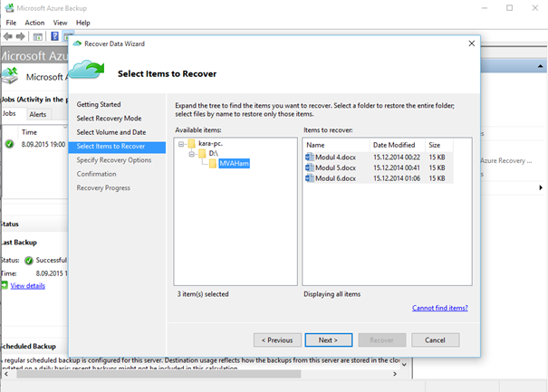The height and width of the screenshot is (392, 548).
Task: Click date 15.12.2014 00:41 cell
Action: coord(397,167)
